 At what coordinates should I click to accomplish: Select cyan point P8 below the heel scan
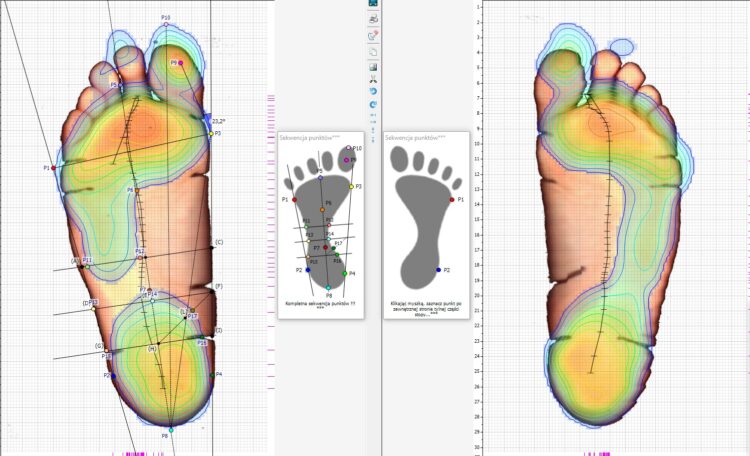click(171, 430)
